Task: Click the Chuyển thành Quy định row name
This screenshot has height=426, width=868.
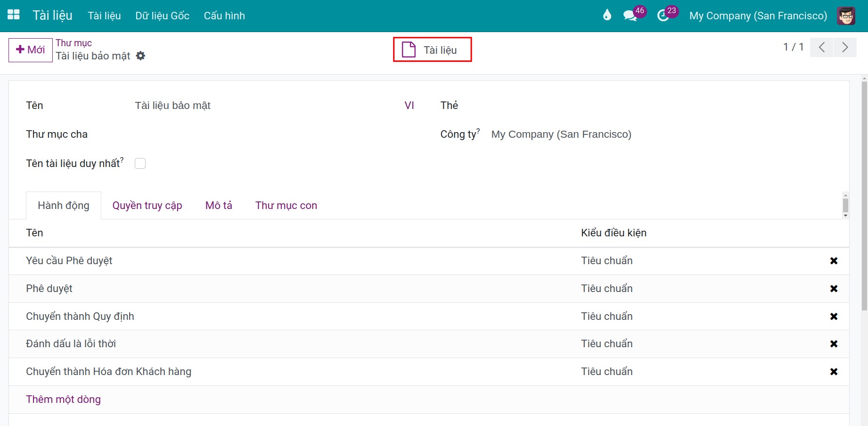Action: click(x=80, y=317)
